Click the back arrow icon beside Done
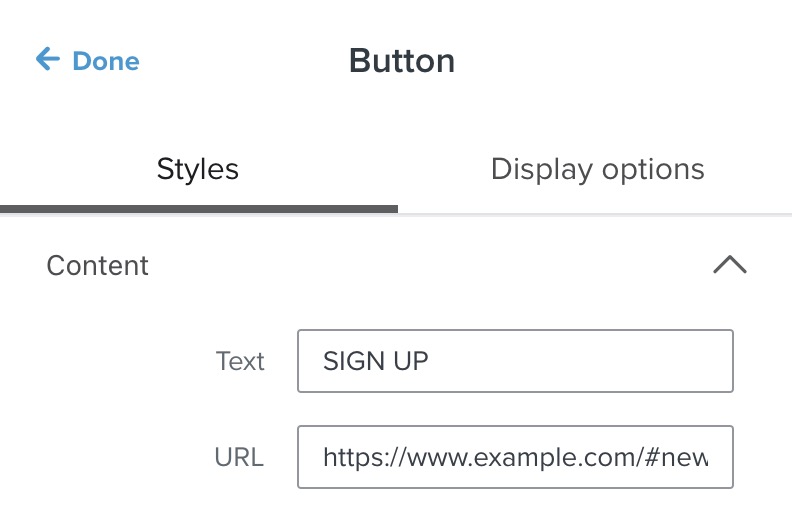Screen dimensions: 792x532 (47, 60)
